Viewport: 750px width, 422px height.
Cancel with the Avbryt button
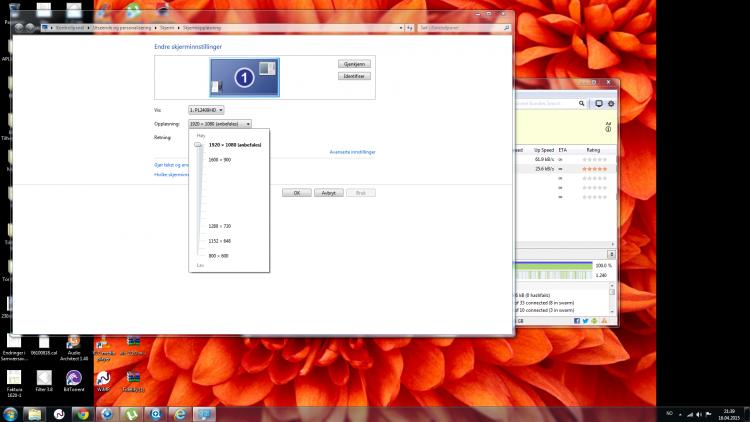(329, 193)
